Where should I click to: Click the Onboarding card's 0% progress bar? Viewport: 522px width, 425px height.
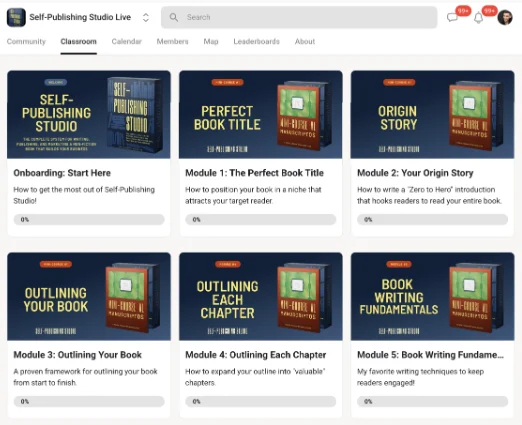click(x=89, y=220)
